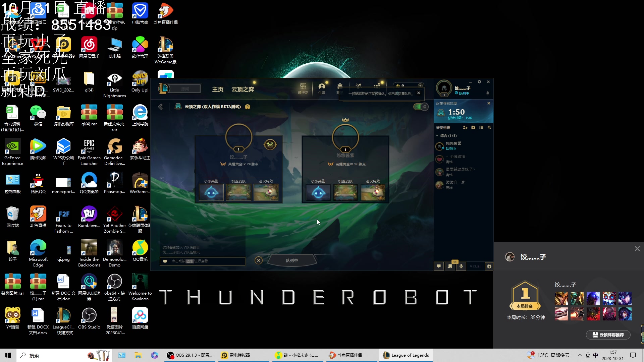This screenshot has width=644, height=362.
Task: Open the 生涯 profile icon
Action: [x=322, y=88]
